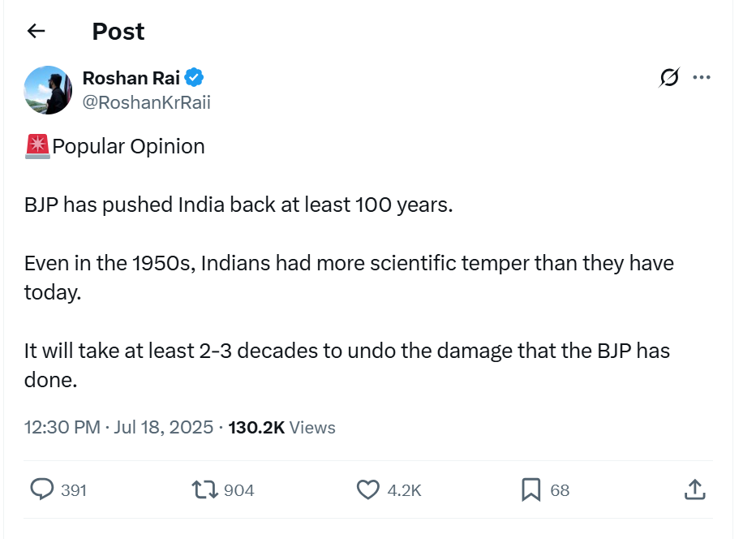Click the 391 replies count
This screenshot has width=756, height=539.
pyautogui.click(x=74, y=490)
